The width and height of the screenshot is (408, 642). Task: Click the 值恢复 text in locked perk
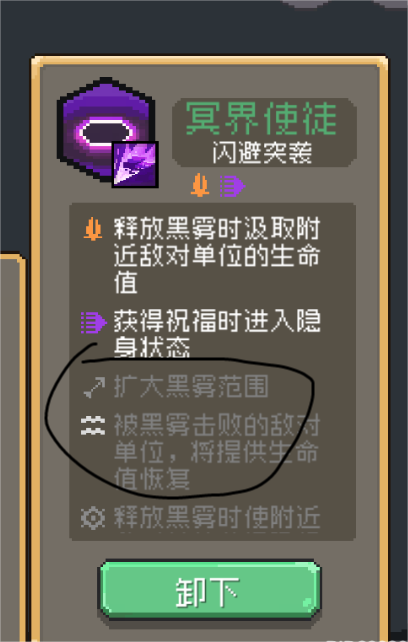(x=152, y=478)
